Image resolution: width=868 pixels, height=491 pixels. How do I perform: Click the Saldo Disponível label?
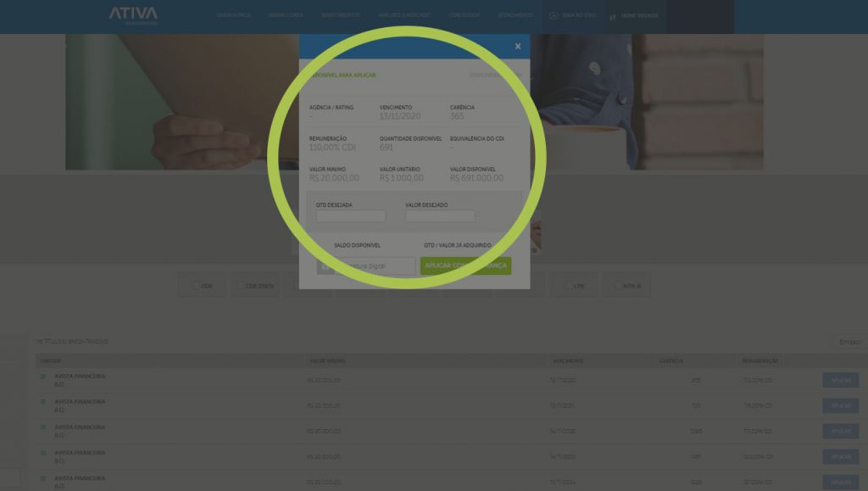(357, 245)
